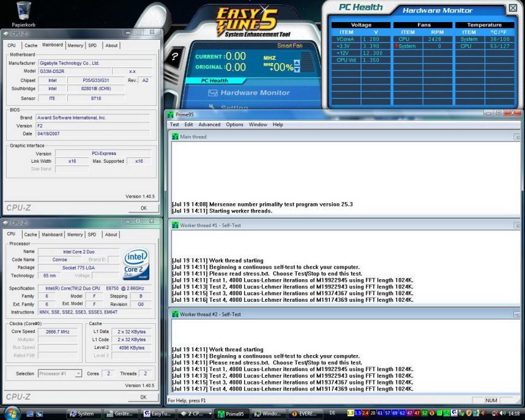Open the Help menu in Prime95
Viewport: 525px width, 420px height.
click(278, 125)
